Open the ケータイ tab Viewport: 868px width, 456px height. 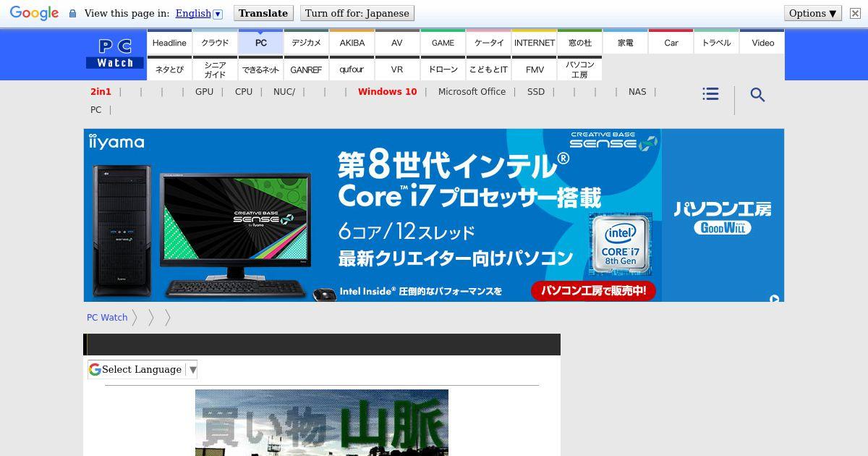(x=488, y=43)
